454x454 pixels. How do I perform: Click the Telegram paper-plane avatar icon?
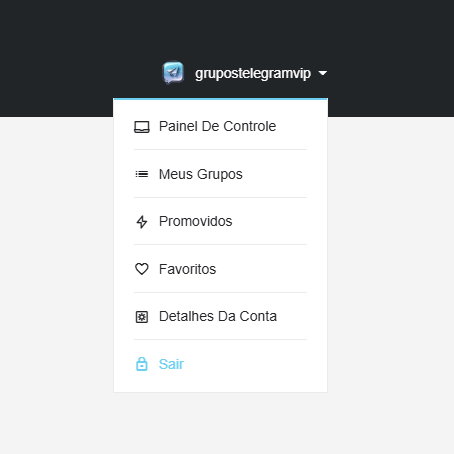173,72
